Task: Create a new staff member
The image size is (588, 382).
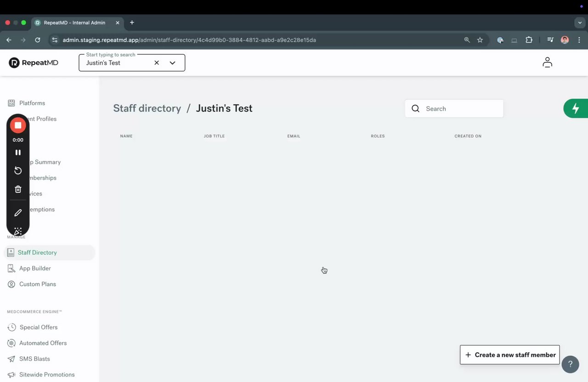Action: [x=510, y=355]
